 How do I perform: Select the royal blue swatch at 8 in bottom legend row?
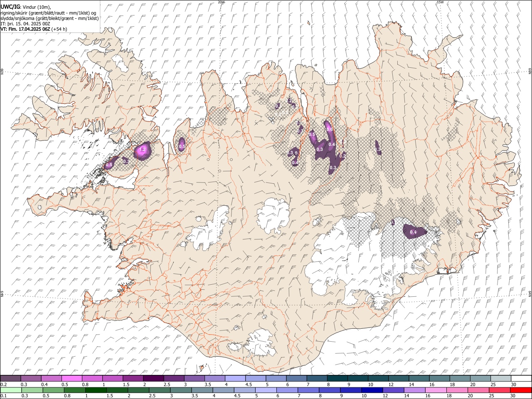click(x=330, y=390)
